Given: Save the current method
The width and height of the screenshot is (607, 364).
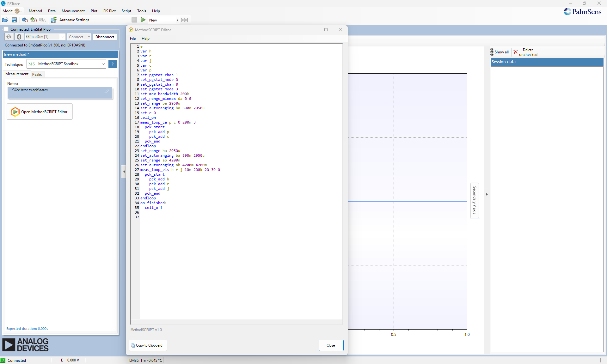Looking at the screenshot, I should 14,20.
